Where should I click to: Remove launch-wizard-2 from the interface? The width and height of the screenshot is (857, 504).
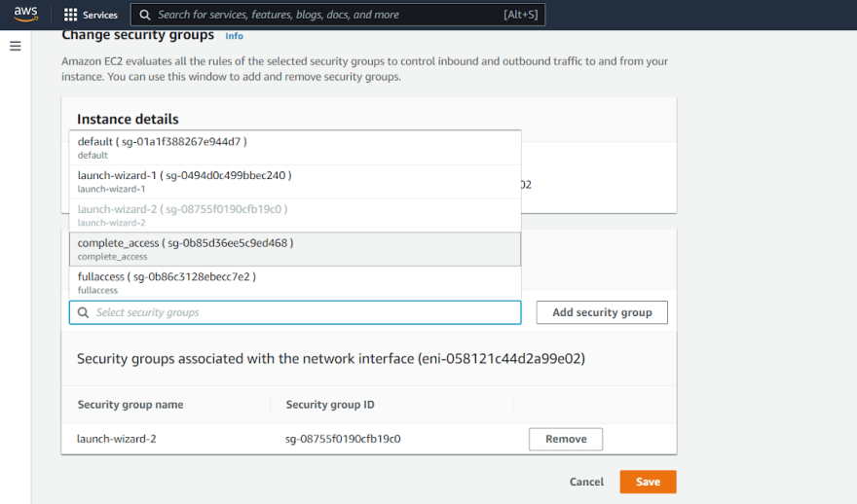pos(566,439)
